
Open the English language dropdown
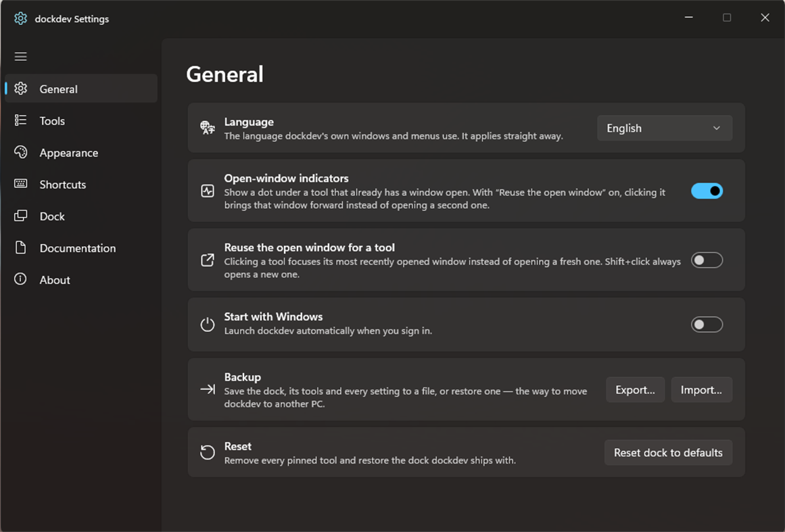point(665,128)
